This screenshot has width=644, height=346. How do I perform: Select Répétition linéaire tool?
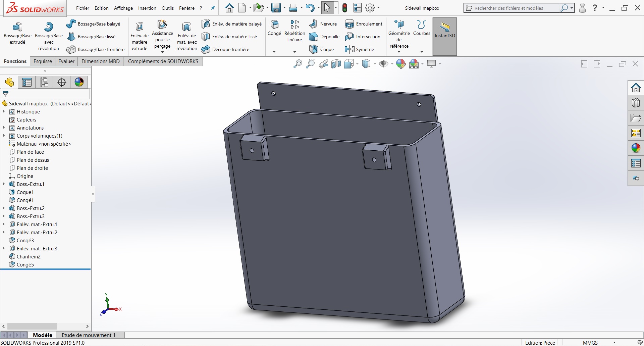coord(294,31)
